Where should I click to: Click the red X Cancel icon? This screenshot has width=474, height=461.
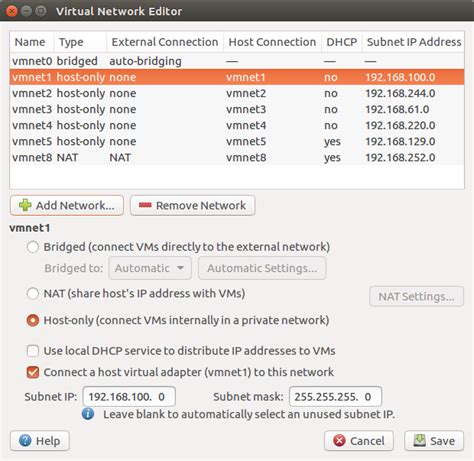click(x=339, y=441)
